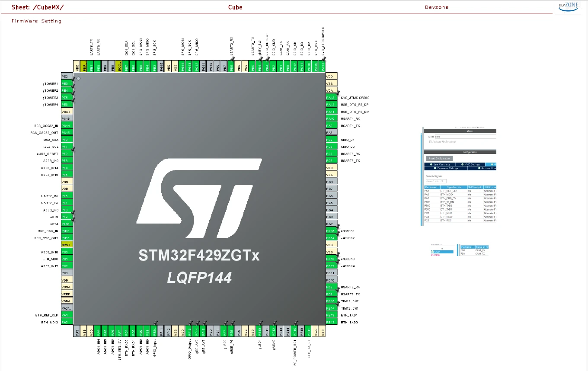Screen dimensions: 588x371
Task: Click the gray PA3 pin on bottom edge
Action: pyautogui.click(x=77, y=331)
